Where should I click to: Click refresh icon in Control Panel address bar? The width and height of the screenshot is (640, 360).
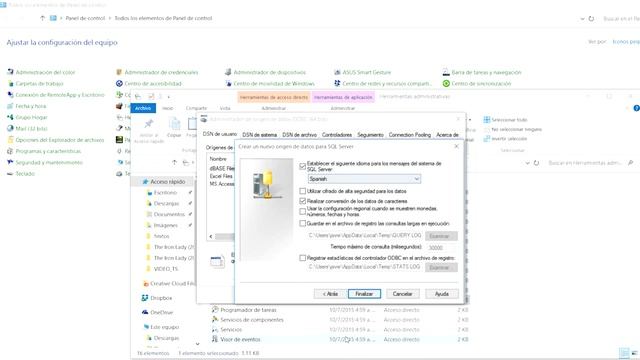(x=591, y=19)
